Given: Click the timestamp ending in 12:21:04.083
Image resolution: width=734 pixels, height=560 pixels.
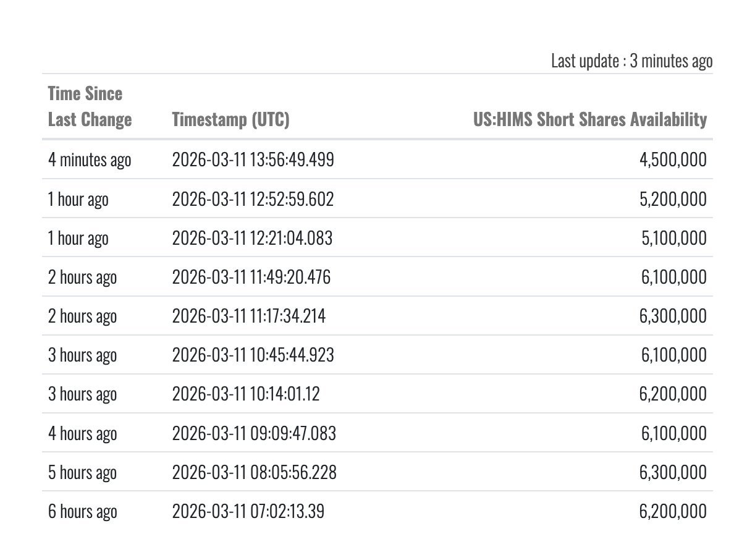Looking at the screenshot, I should click(252, 238).
